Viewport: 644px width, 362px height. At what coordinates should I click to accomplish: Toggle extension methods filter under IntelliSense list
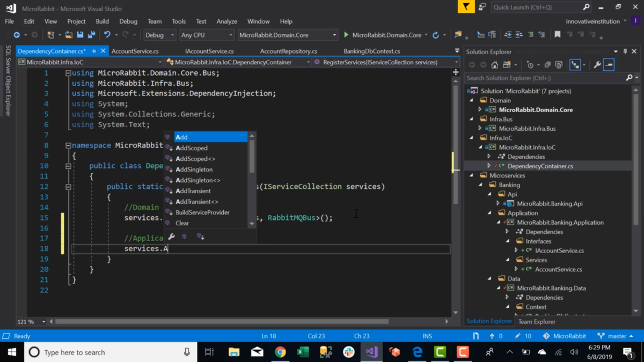pos(200,237)
